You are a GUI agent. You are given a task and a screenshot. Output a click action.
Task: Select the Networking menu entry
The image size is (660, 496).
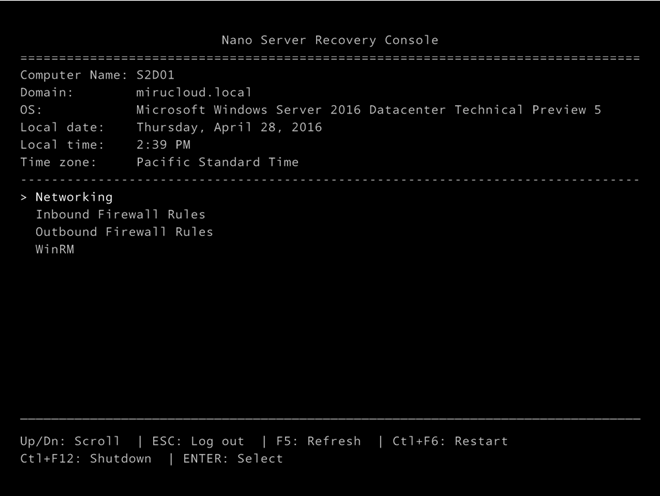(74, 197)
